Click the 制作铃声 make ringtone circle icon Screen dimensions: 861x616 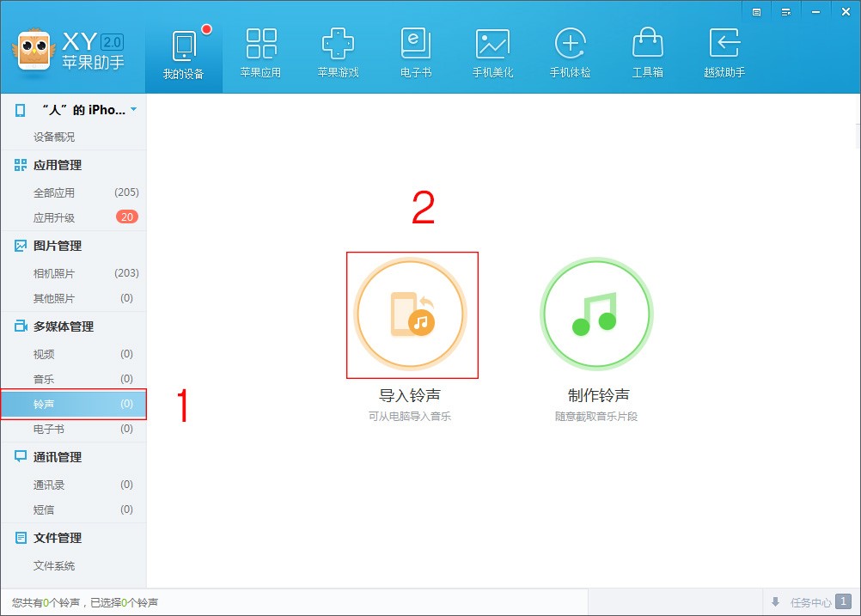pyautogui.click(x=595, y=314)
